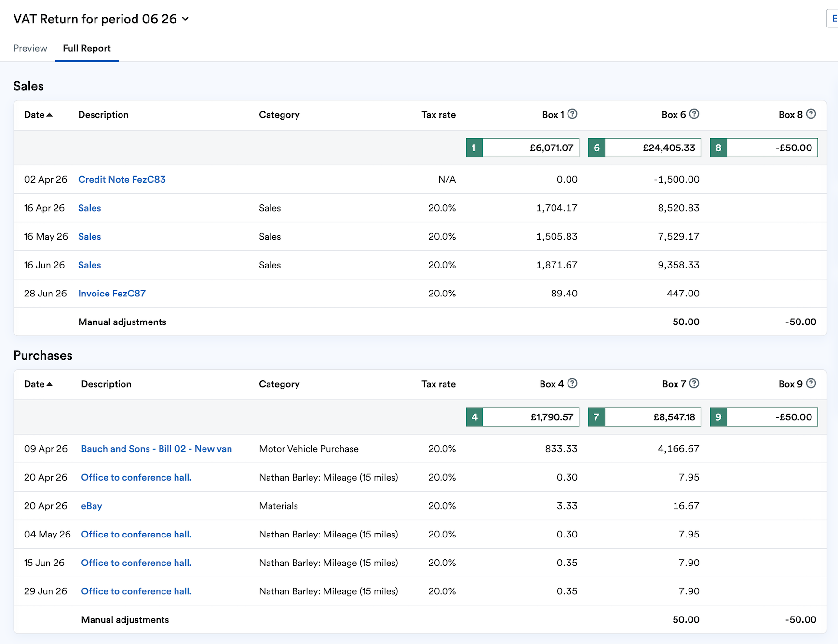838x644 pixels.
Task: Show help for Box 8
Action: (811, 114)
